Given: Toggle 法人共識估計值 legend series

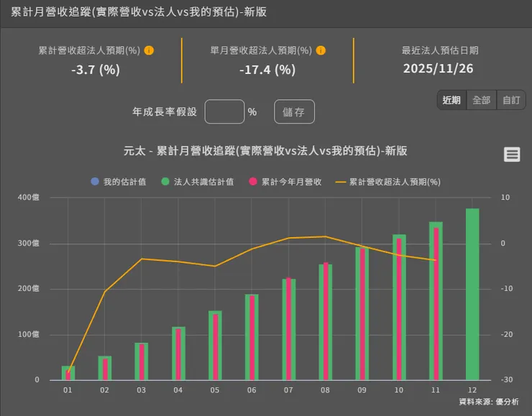Looking at the screenshot, I should tap(198, 182).
